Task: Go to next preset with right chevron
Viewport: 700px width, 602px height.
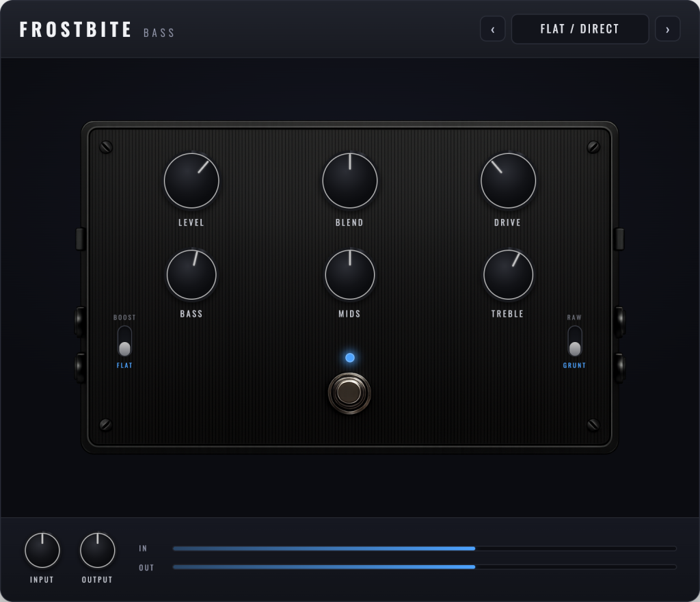Action: coord(668,29)
